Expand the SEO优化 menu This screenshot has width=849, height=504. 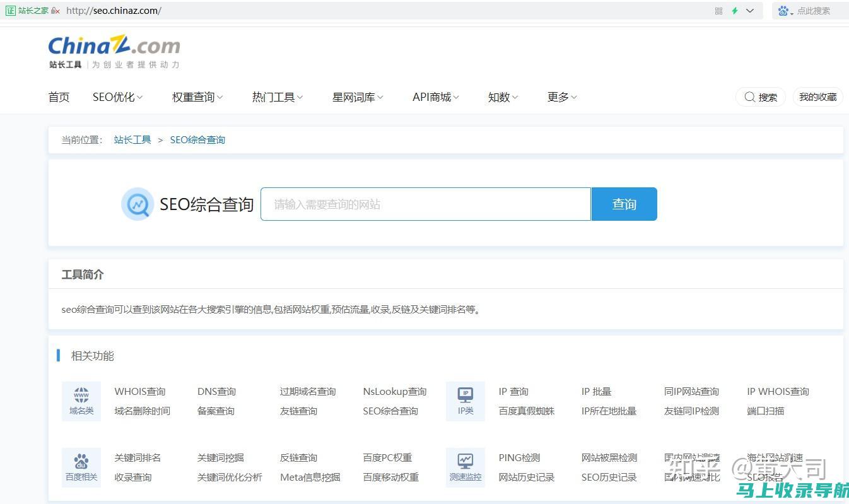pyautogui.click(x=117, y=97)
